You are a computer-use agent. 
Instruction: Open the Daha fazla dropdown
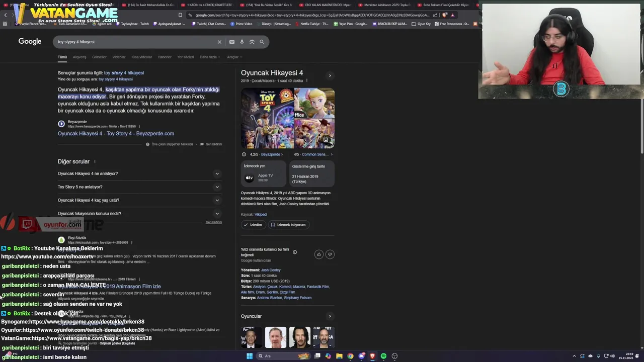(210, 57)
